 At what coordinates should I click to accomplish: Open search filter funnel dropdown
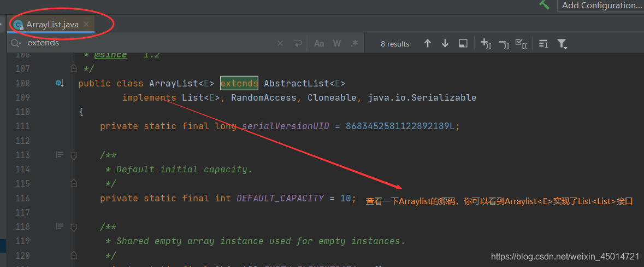[x=562, y=44]
